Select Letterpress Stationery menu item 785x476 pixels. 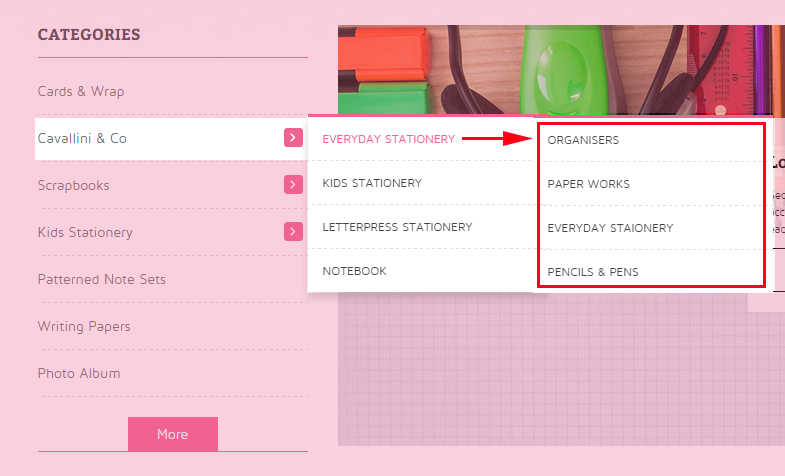pos(398,227)
